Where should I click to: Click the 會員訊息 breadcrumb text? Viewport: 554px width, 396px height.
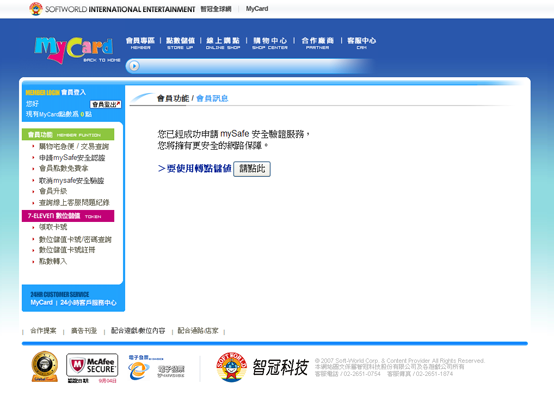(x=212, y=98)
